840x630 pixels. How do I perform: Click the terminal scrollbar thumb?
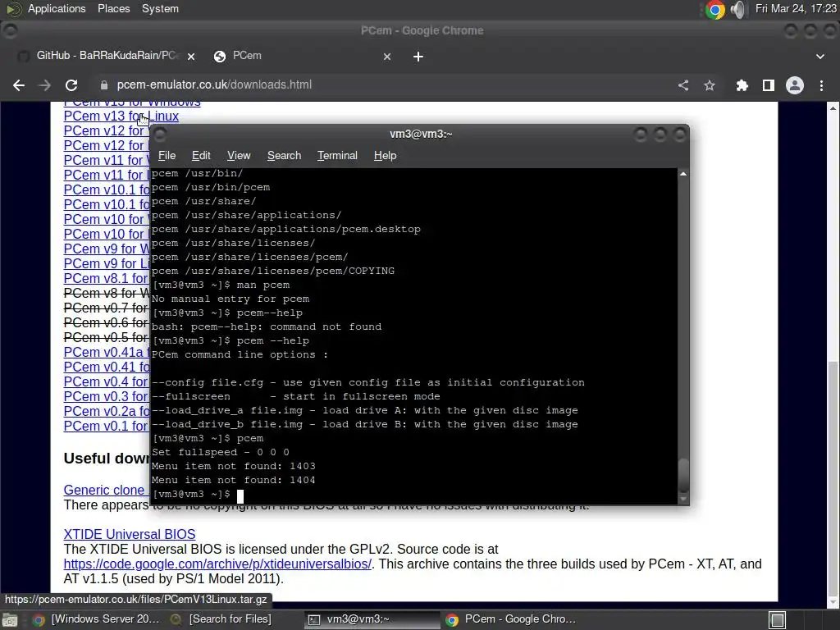pyautogui.click(x=683, y=477)
